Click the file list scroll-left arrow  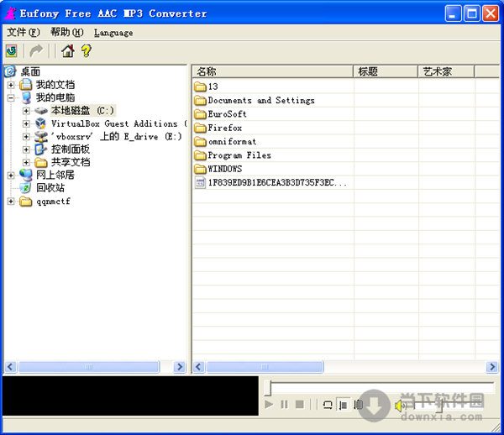(x=198, y=367)
